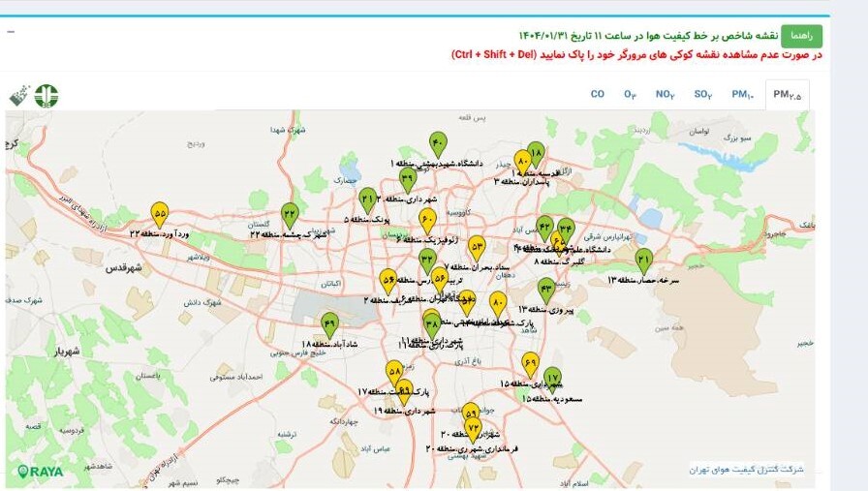Click the minus collapse control at top left

point(11,31)
